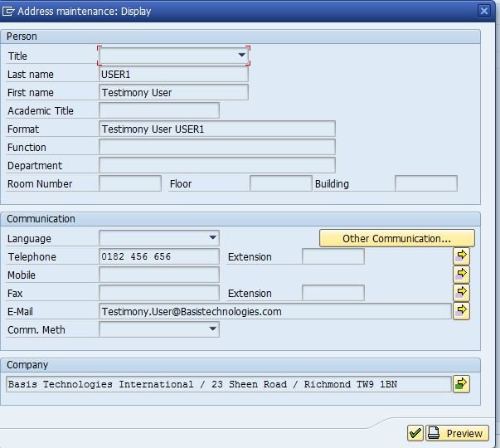
Task: Click the Academic Title label
Action: tap(41, 110)
